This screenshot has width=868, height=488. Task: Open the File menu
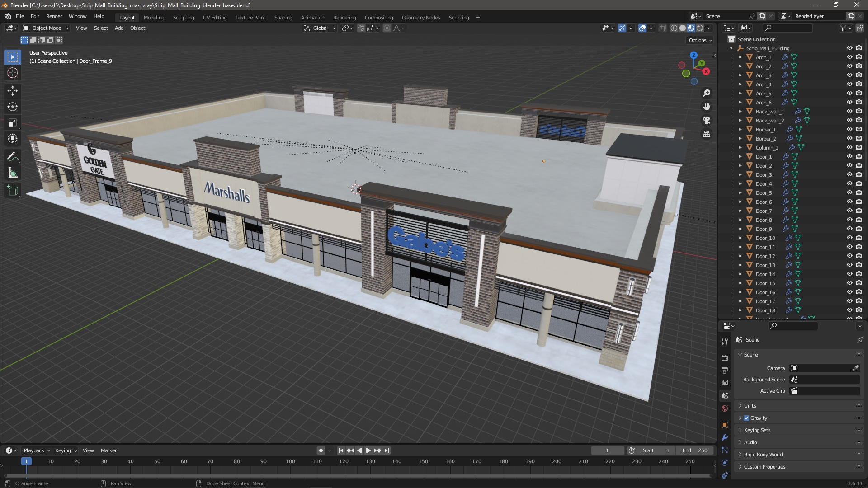20,16
